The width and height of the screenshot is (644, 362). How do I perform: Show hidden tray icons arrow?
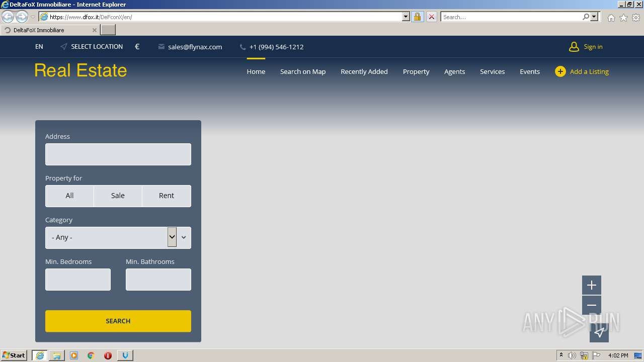(x=561, y=355)
